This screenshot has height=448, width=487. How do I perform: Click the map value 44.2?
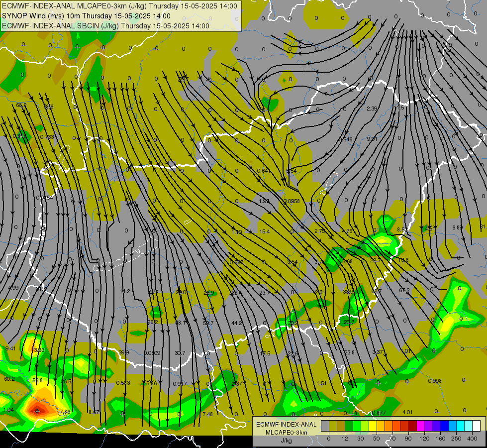coord(237,323)
